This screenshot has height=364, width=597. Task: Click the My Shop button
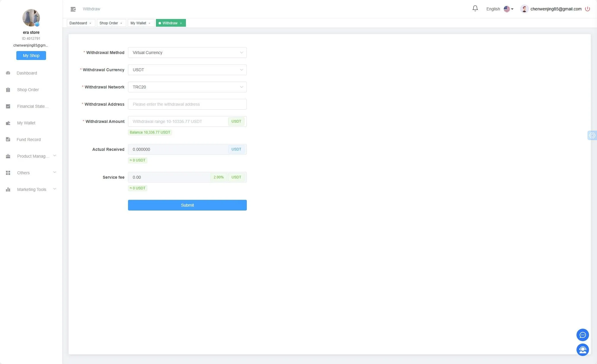pyautogui.click(x=31, y=56)
